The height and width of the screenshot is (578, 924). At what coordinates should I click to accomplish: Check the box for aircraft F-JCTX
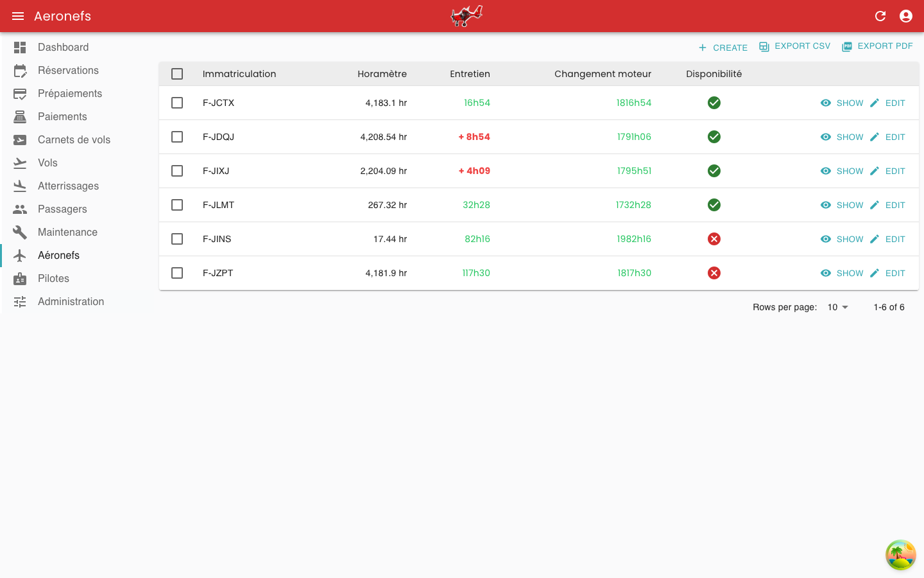coord(177,103)
